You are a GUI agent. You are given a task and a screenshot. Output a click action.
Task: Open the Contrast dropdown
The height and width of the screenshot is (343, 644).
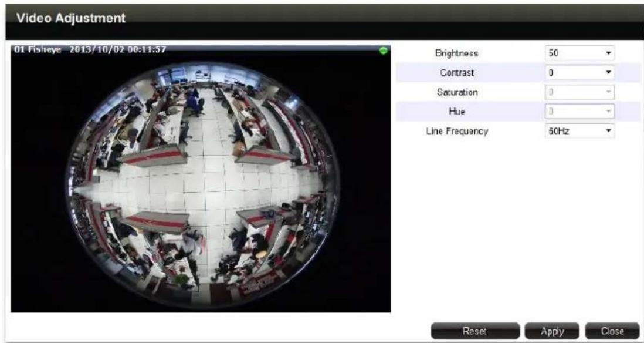[579, 73]
